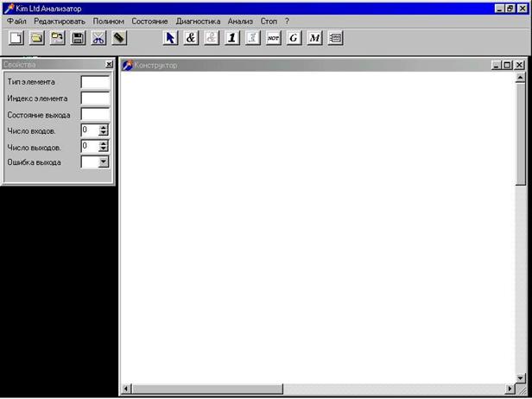Open the Ошибка выхода dropdown

click(x=103, y=161)
